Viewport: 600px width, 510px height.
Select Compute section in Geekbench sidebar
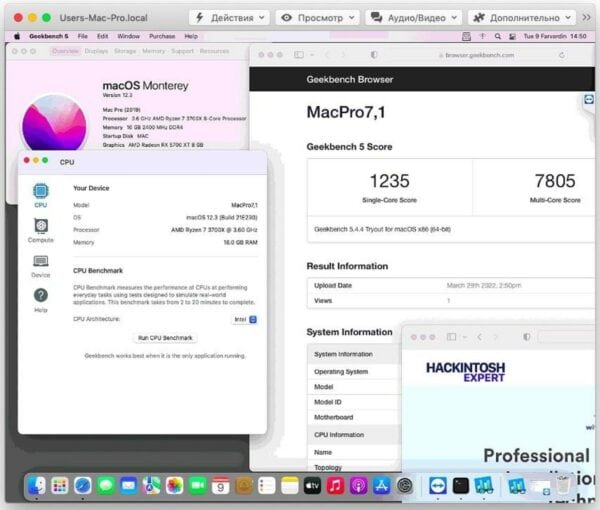click(x=41, y=230)
